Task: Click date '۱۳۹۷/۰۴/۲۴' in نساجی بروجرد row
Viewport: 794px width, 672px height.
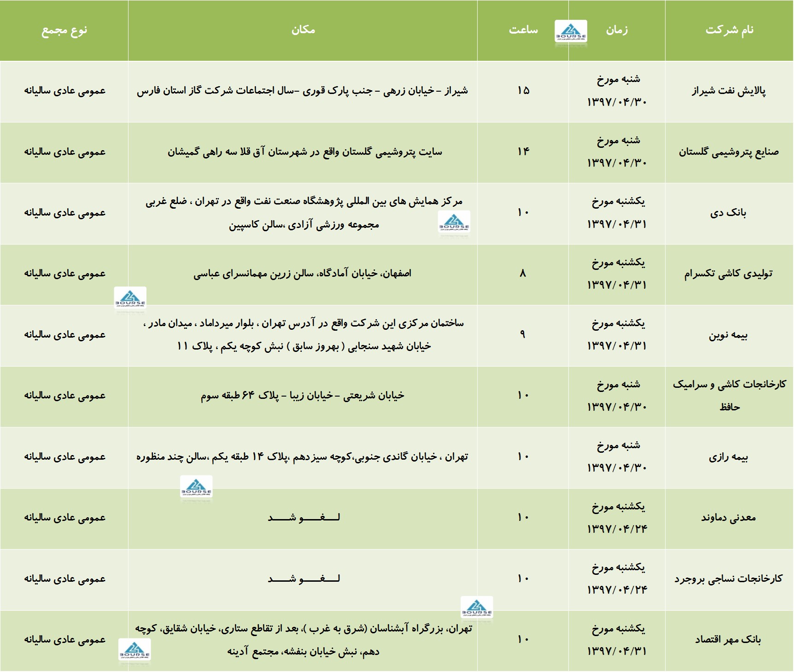Action: [617, 590]
